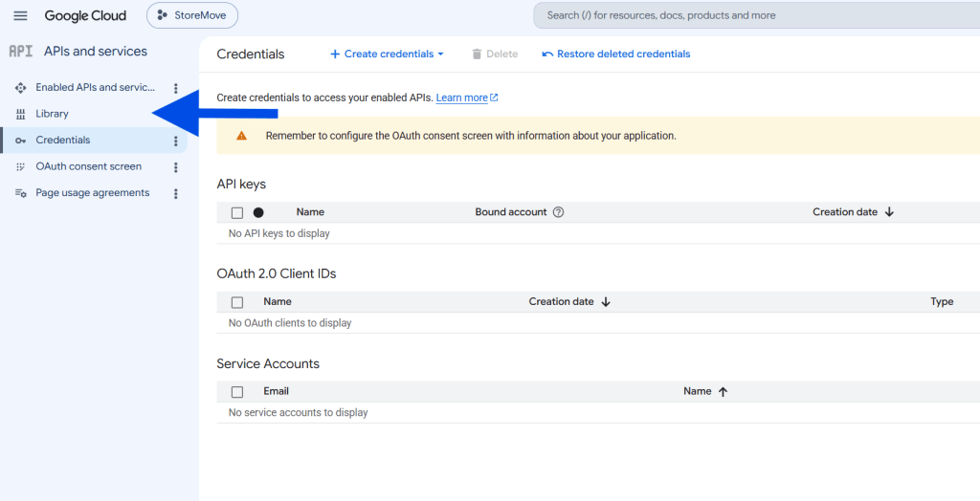Image resolution: width=980 pixels, height=501 pixels.
Task: Click the Page usage agreements icon
Action: pos(21,193)
